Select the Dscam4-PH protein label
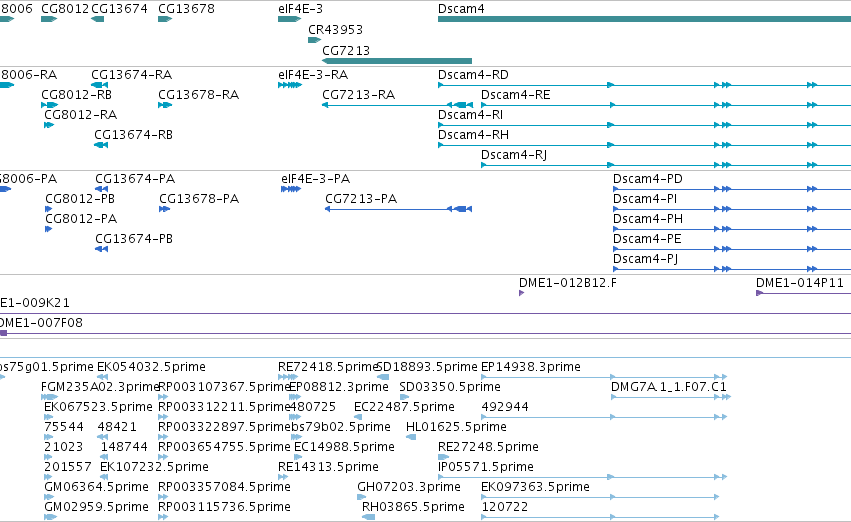The image size is (851, 522). (647, 219)
